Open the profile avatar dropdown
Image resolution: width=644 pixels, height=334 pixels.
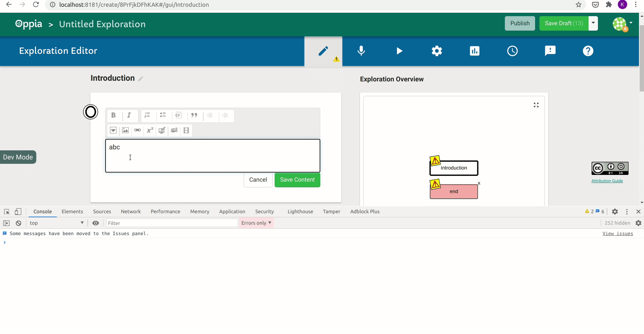click(x=622, y=24)
